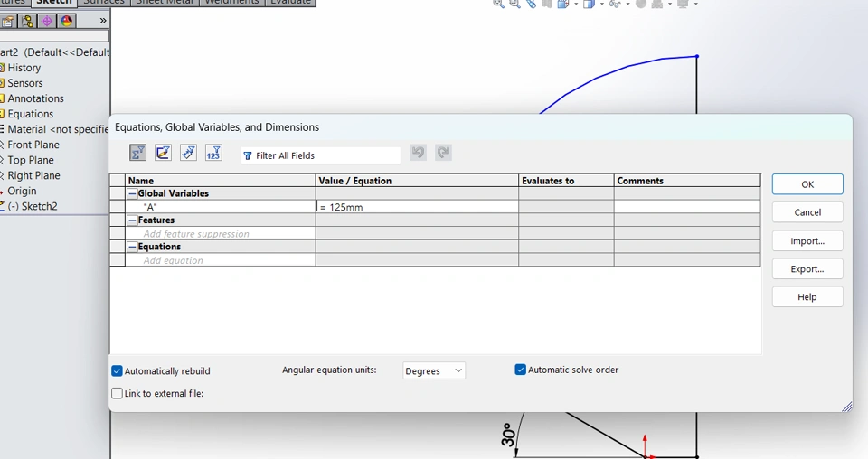Viewport: 868px width, 459px height.
Task: Toggle the Automatic solve order checkbox
Action: [521, 370]
